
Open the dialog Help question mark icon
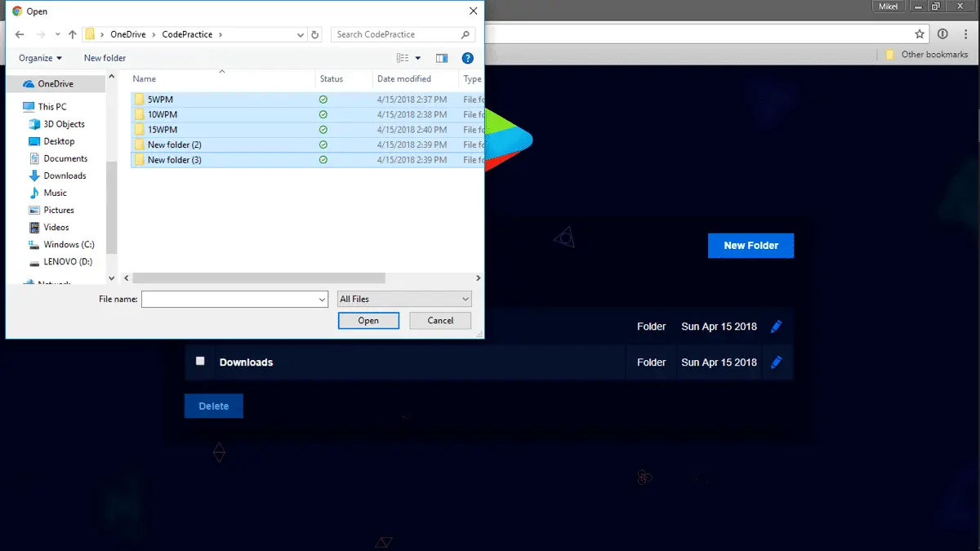[x=467, y=58]
